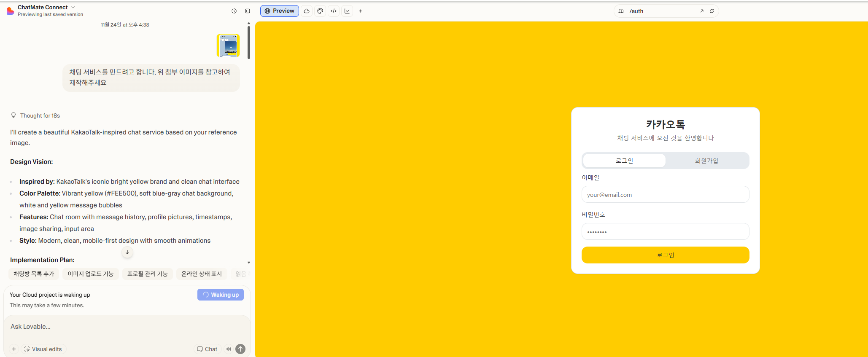Open the version history clock icon
Screen dimensions: 868x357
tap(234, 11)
